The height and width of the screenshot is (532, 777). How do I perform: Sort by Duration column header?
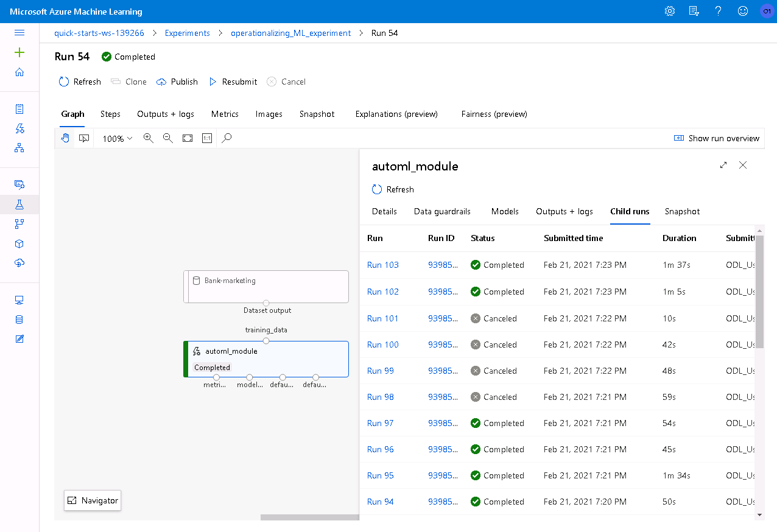680,238
